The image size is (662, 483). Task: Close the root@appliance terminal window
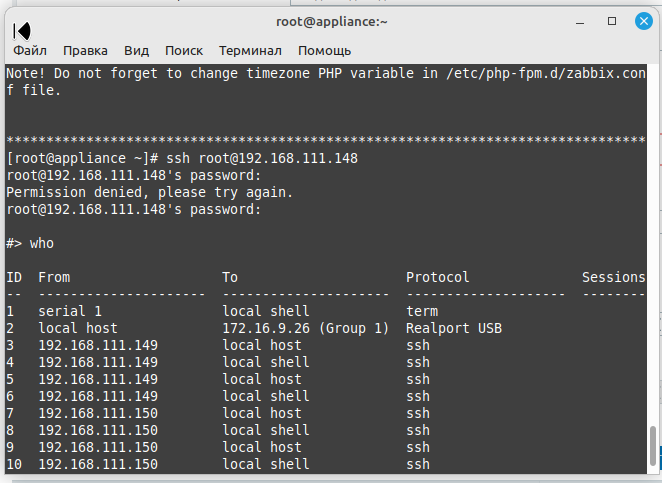click(641, 21)
